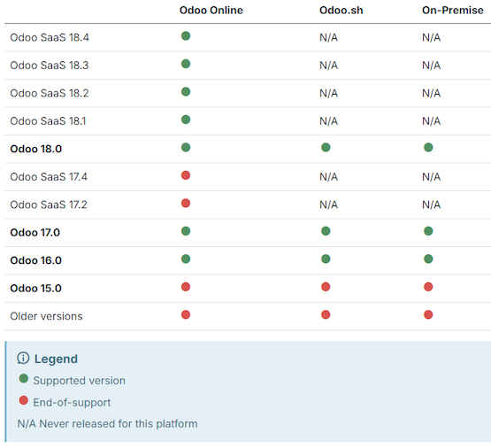Click the green Odoo.sh status dot for Odoo 18.0
Viewport: 491px width, 448px height.
click(326, 148)
